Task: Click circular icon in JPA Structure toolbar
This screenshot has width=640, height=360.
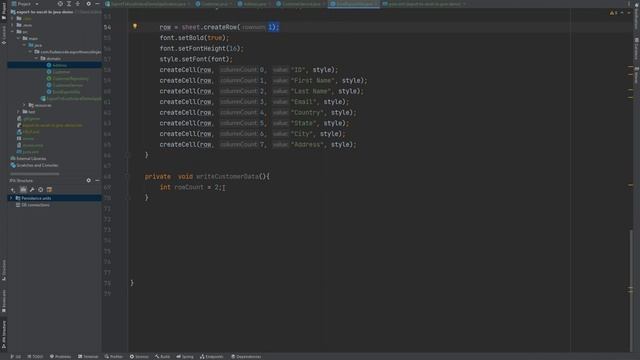Action: pyautogui.click(x=40, y=190)
